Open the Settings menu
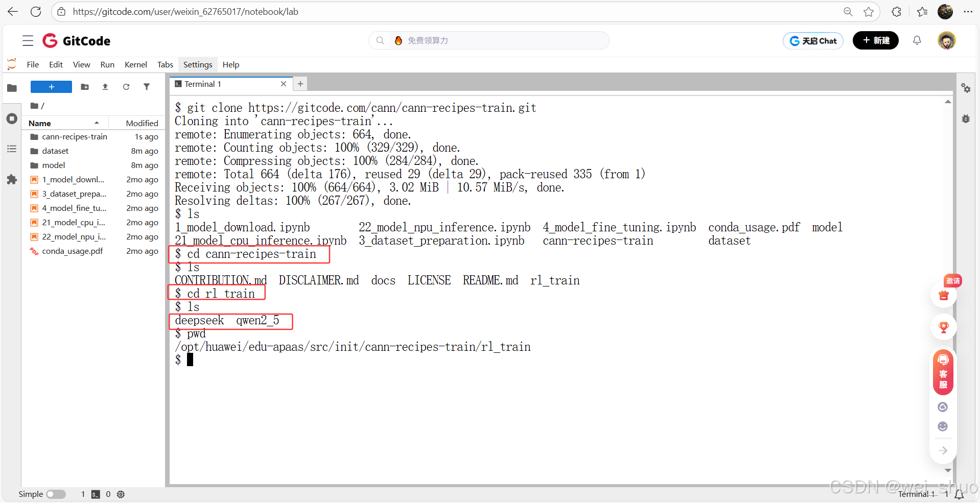 tap(198, 64)
